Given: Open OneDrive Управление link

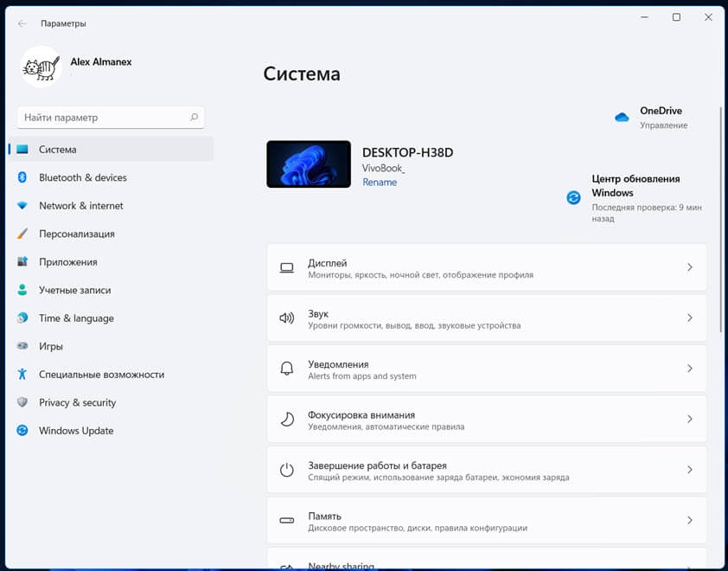Looking at the screenshot, I should click(x=663, y=125).
